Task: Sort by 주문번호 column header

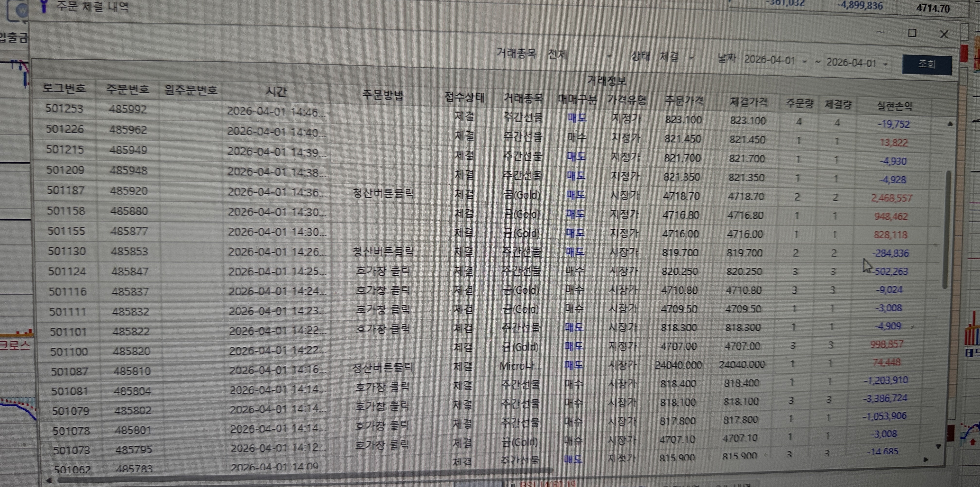Action: click(x=127, y=89)
